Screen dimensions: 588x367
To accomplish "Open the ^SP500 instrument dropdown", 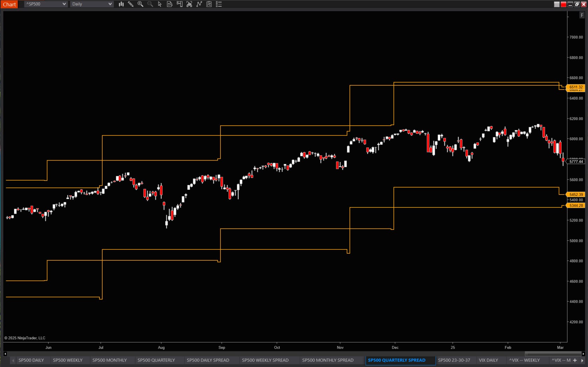I will pyautogui.click(x=45, y=4).
